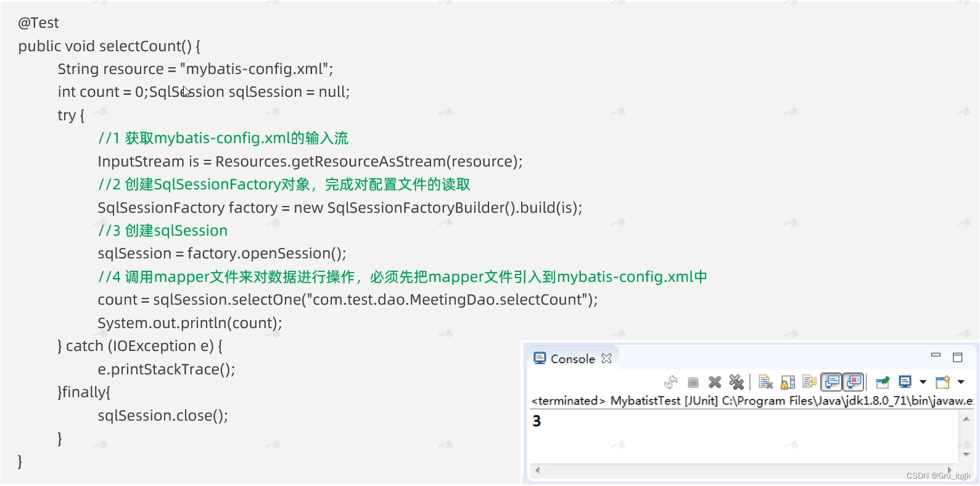
Task: Clear Console output icon
Action: point(765,382)
